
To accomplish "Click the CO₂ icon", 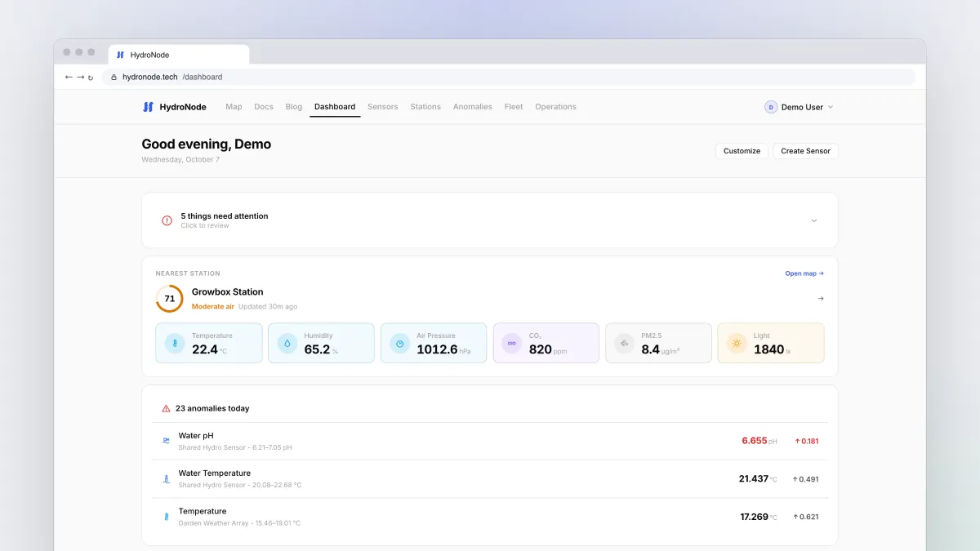I will [512, 343].
